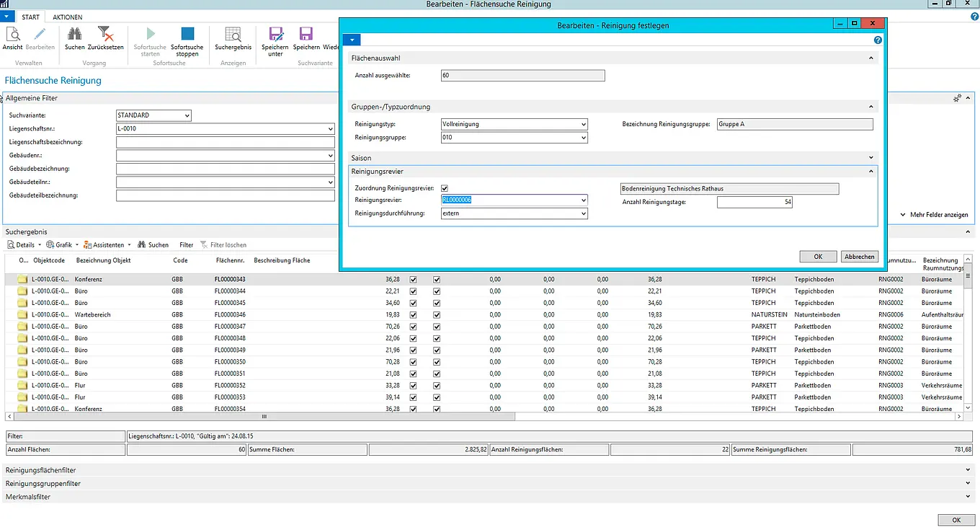
Task: Toggle first checkbox in the Konferenz row
Action: tap(413, 280)
